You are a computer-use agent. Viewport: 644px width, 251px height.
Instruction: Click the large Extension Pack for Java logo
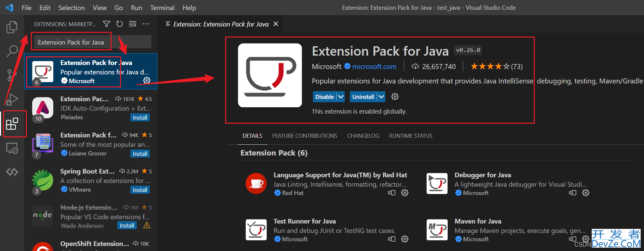coord(270,75)
